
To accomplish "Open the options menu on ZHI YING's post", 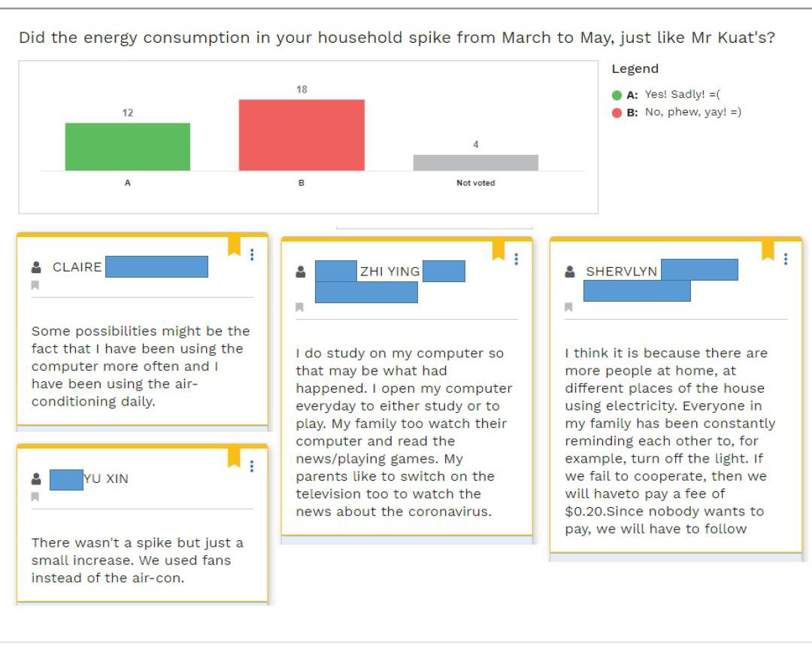I will tap(517, 258).
